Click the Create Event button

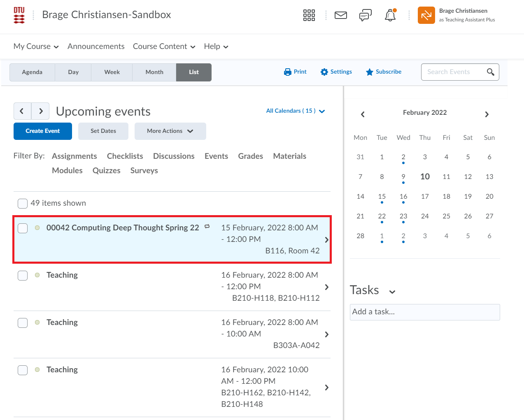43,131
